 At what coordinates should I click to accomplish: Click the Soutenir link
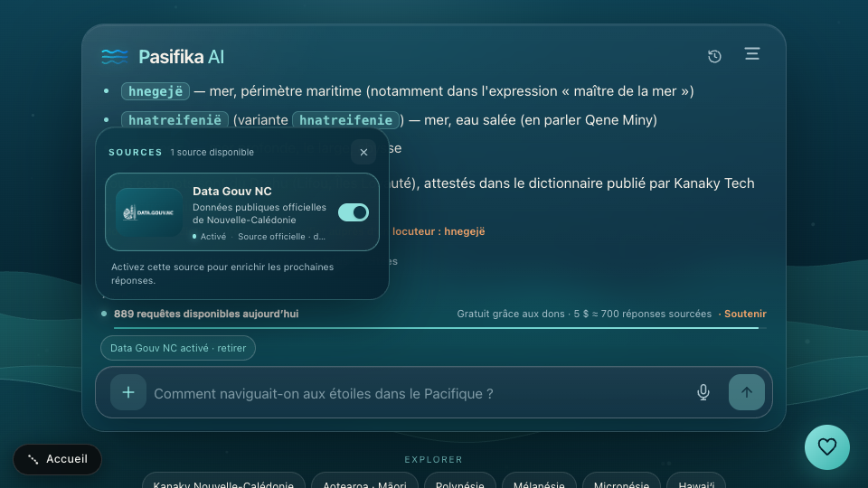pyautogui.click(x=745, y=314)
